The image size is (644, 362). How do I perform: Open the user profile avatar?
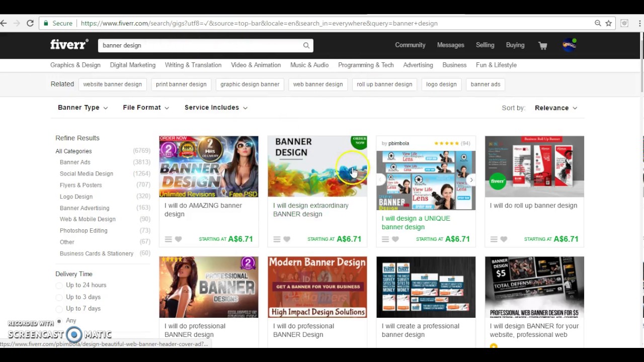pos(569,45)
